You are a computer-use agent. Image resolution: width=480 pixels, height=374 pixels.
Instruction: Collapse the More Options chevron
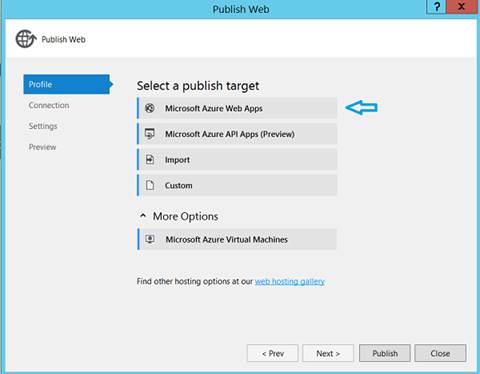pos(143,216)
